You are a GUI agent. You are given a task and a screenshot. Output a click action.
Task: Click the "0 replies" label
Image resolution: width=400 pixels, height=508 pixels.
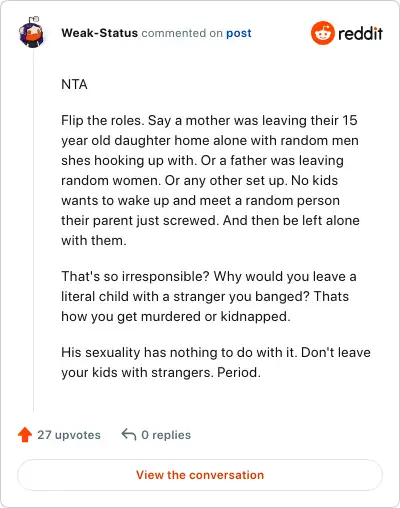click(166, 435)
